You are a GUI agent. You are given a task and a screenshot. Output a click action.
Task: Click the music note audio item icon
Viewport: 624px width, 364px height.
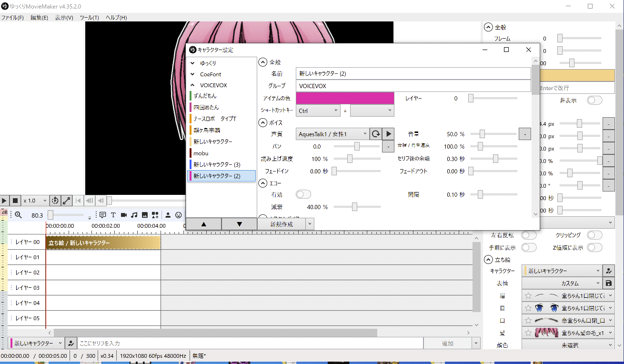134,215
